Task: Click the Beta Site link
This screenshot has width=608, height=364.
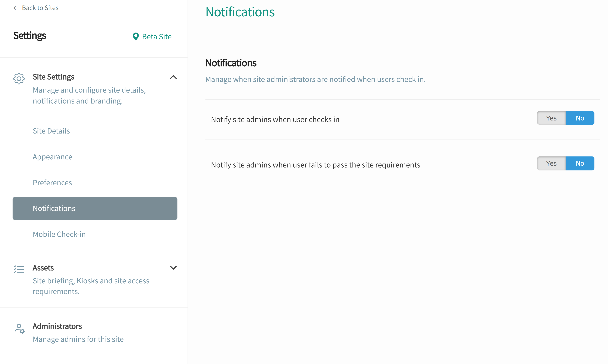Action: point(157,37)
